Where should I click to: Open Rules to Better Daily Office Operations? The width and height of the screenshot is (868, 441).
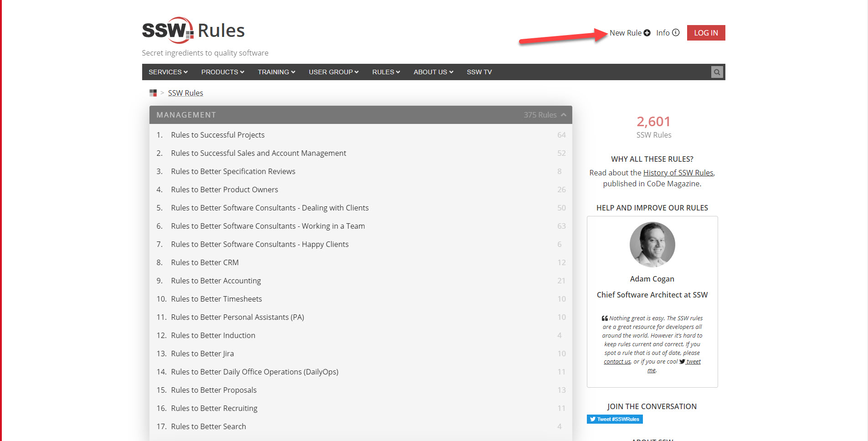255,372
